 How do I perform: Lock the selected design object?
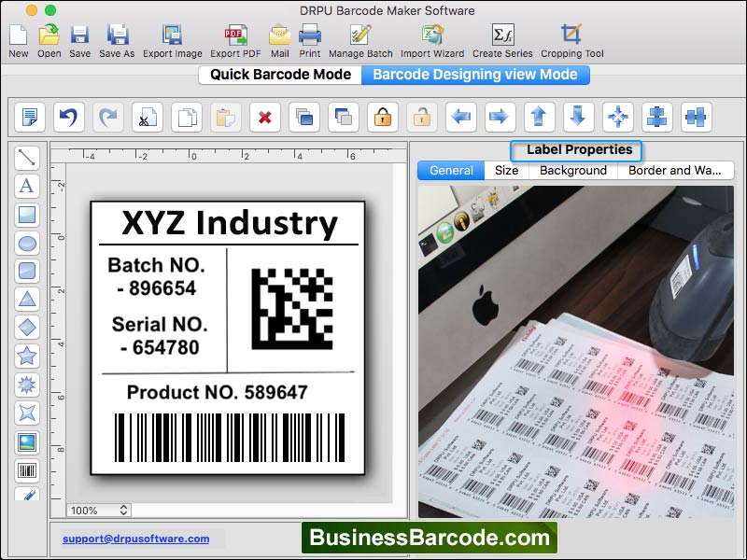click(x=383, y=118)
